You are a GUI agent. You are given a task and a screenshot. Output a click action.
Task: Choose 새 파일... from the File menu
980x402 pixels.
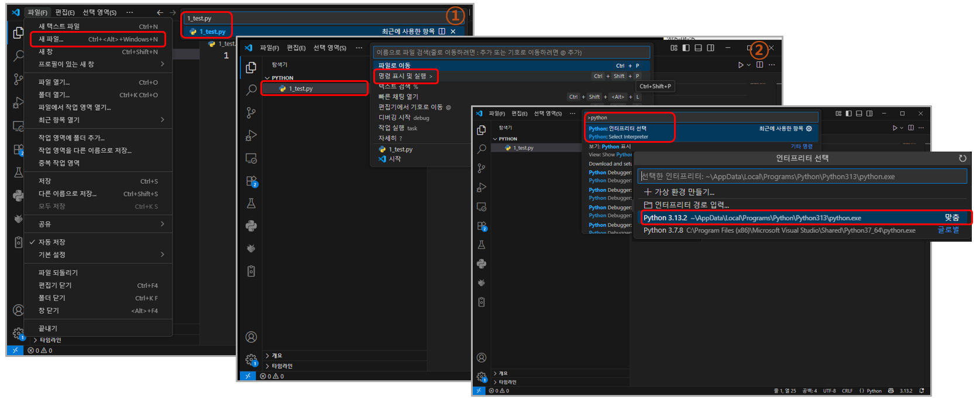(x=51, y=39)
